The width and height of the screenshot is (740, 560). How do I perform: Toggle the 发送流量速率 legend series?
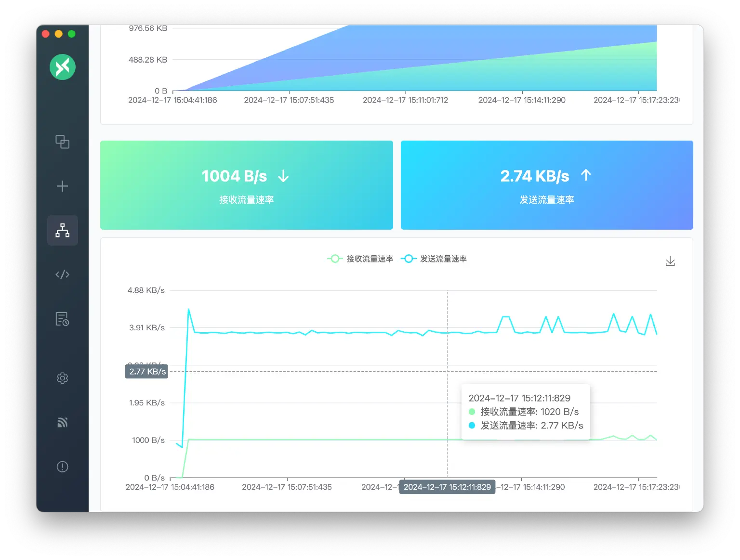tap(434, 259)
